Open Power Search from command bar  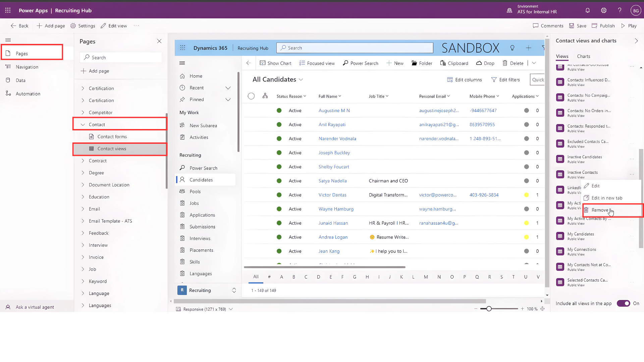[360, 63]
